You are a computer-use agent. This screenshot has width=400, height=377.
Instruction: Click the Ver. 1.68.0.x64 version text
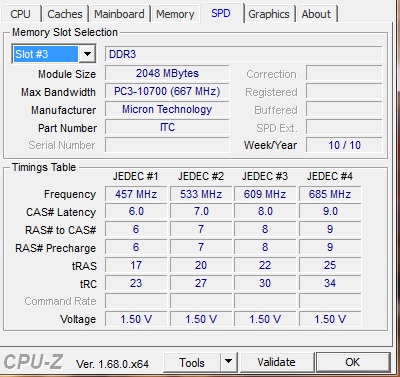(112, 364)
